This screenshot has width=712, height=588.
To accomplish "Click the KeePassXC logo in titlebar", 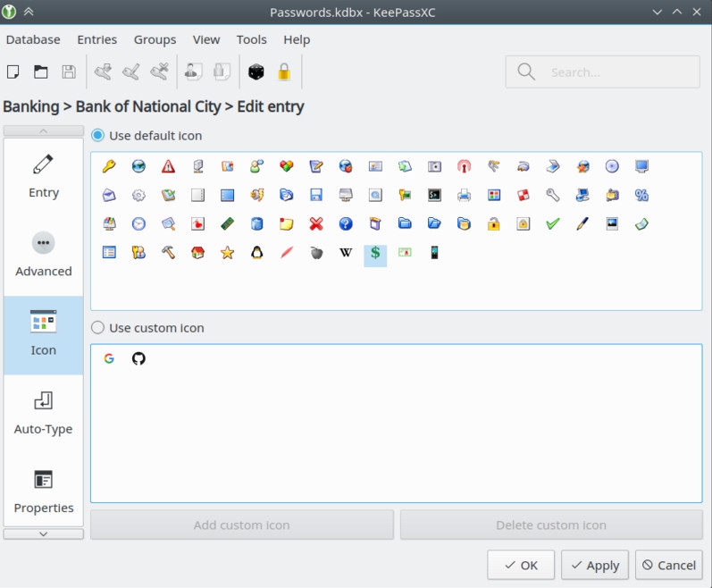I will (x=9, y=12).
